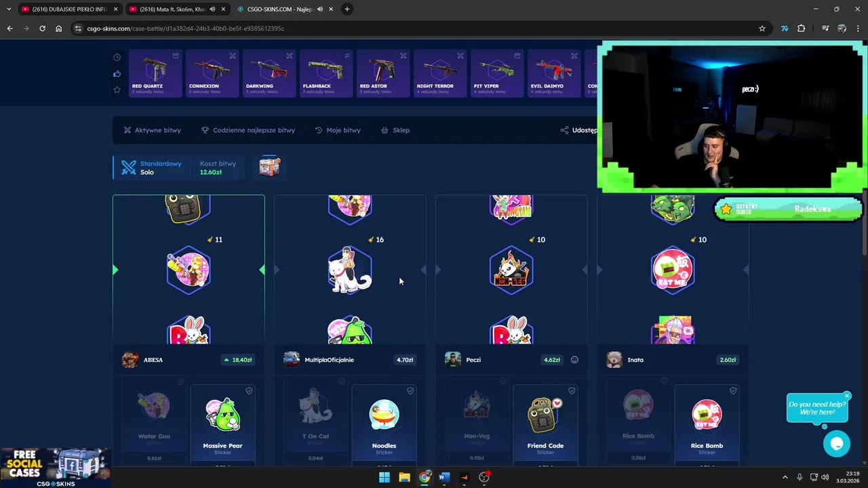
Task: Open the live chat support bubble
Action: click(x=837, y=444)
